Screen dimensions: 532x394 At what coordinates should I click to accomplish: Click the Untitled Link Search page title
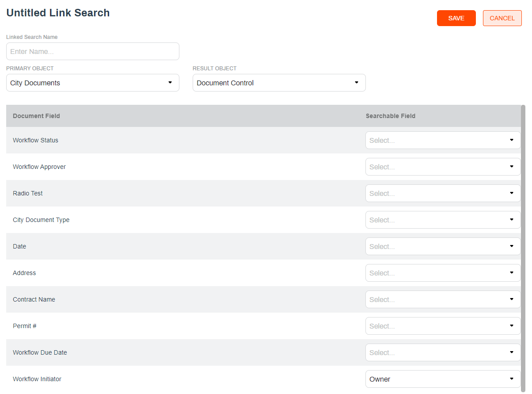58,13
